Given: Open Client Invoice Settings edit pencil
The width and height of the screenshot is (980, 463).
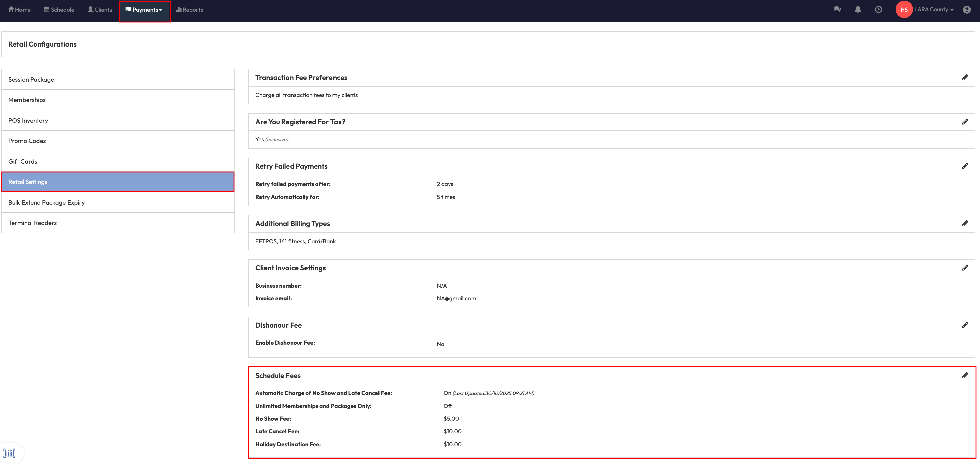Looking at the screenshot, I should point(965,268).
